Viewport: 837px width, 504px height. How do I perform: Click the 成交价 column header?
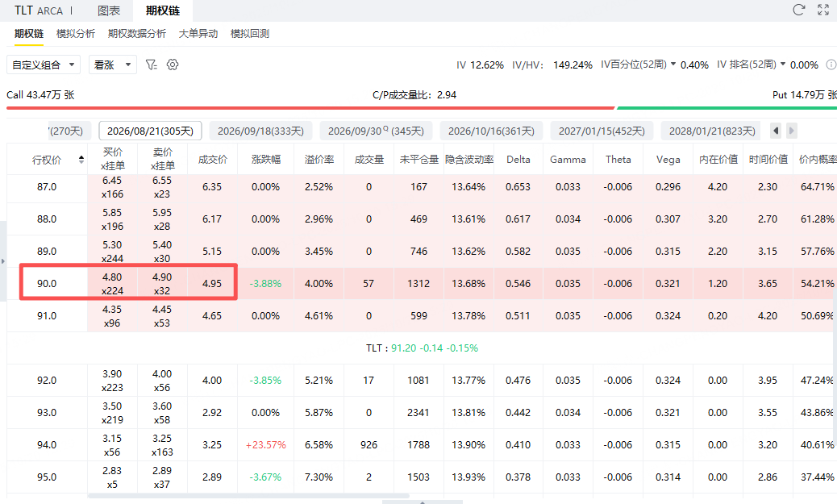212,159
